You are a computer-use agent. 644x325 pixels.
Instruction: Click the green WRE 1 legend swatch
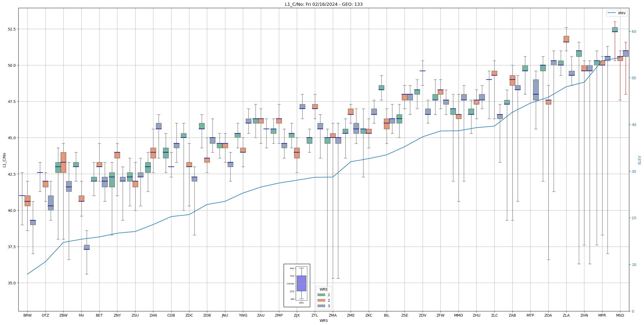pos(321,295)
